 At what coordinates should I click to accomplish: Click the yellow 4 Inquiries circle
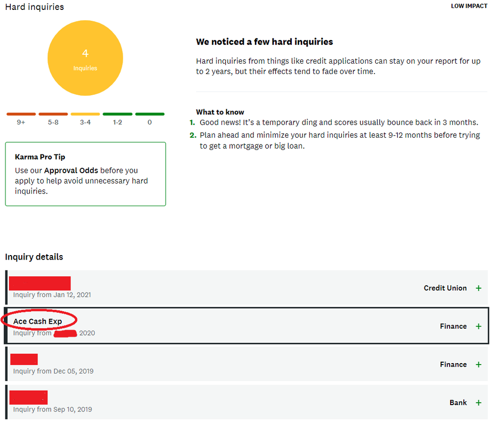coord(85,58)
